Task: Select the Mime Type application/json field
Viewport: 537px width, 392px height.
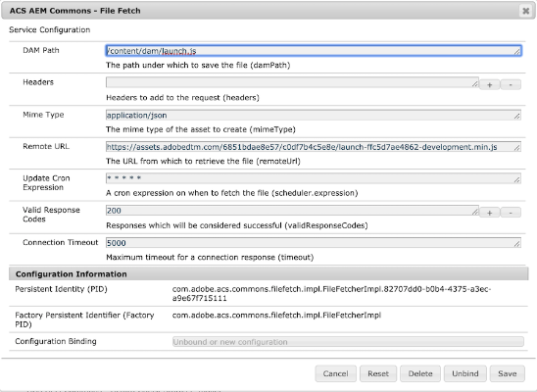Action: tap(314, 115)
